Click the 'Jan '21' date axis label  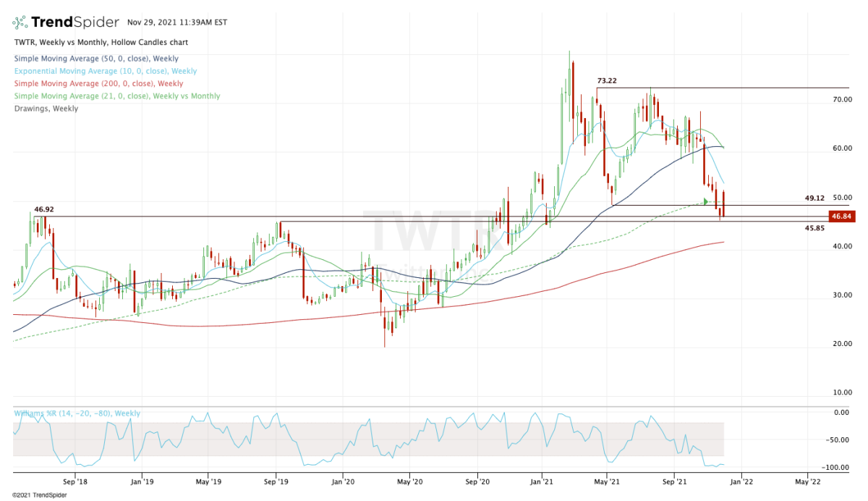pyautogui.click(x=542, y=481)
